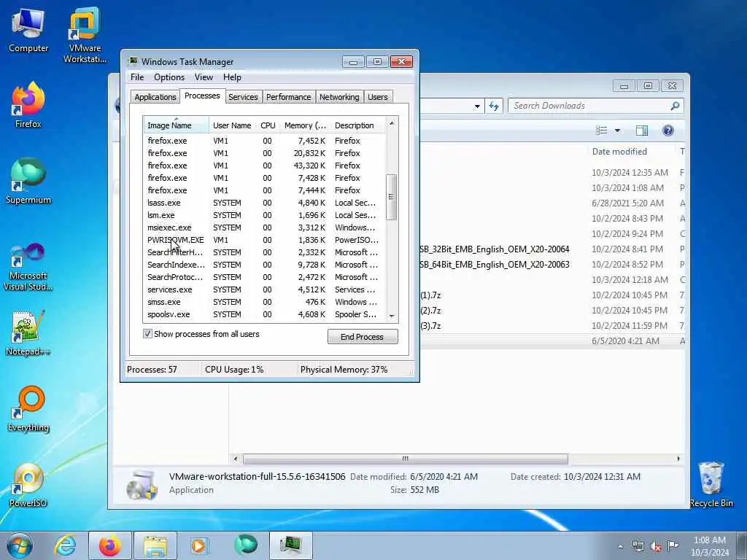Click the process list vertical scrollbar thumb
The image size is (747, 560).
391,197
